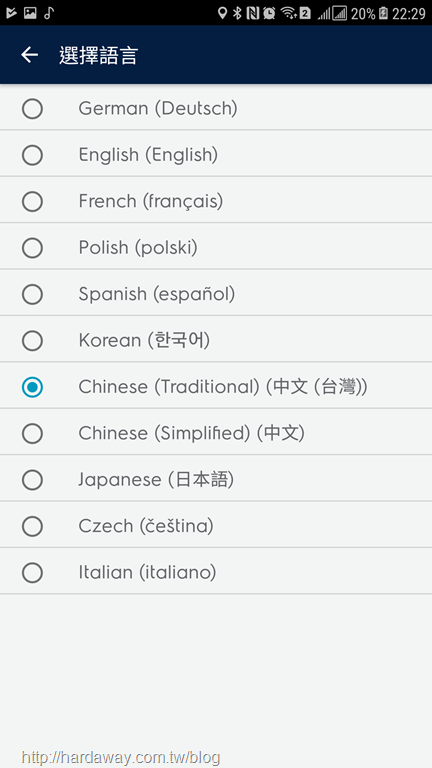The width and height of the screenshot is (432, 768).
Task: Tap the alarm clock status icon
Action: tap(269, 13)
